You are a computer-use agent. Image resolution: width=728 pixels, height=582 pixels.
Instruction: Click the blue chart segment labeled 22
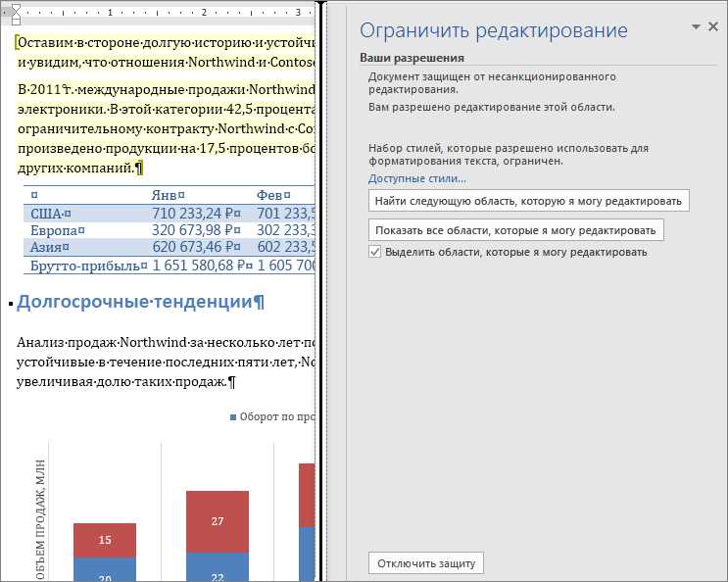[218, 567]
